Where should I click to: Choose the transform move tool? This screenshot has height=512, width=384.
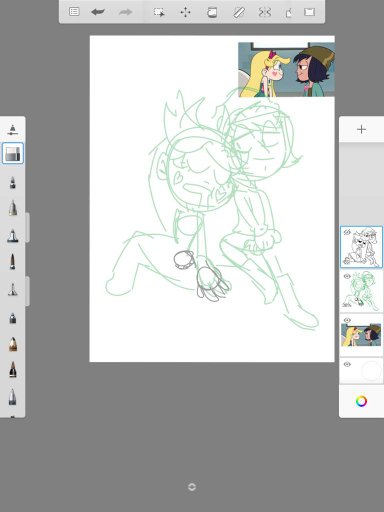tap(185, 12)
